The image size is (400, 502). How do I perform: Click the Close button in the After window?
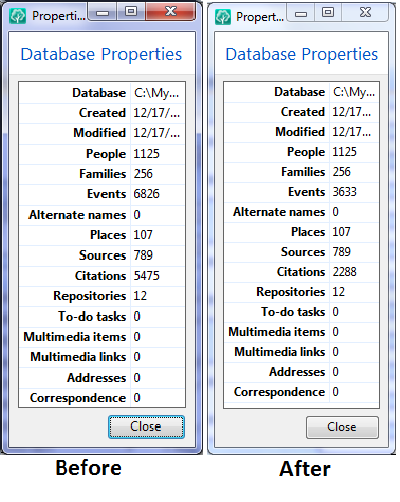tap(342, 427)
